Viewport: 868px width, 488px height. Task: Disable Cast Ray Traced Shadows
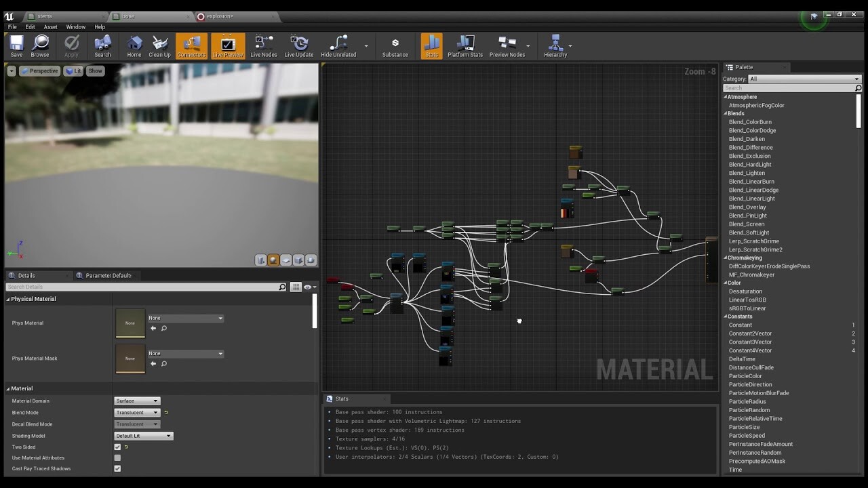(x=117, y=468)
